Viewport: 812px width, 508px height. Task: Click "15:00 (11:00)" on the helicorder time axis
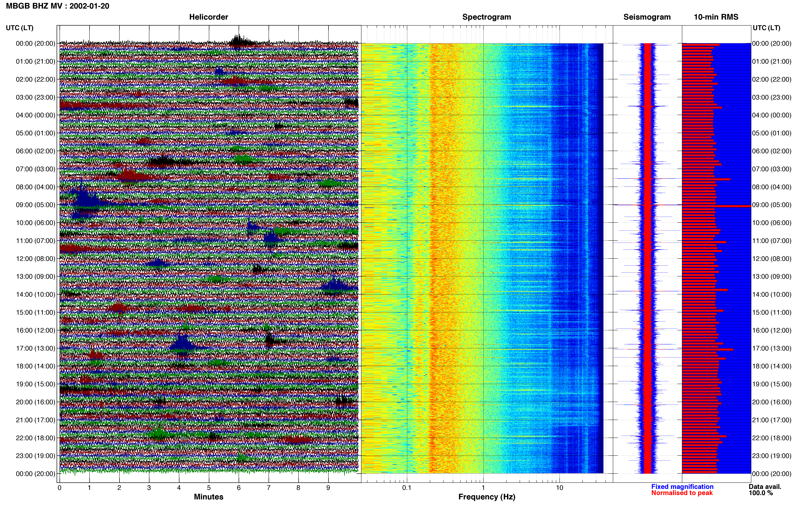pos(36,313)
